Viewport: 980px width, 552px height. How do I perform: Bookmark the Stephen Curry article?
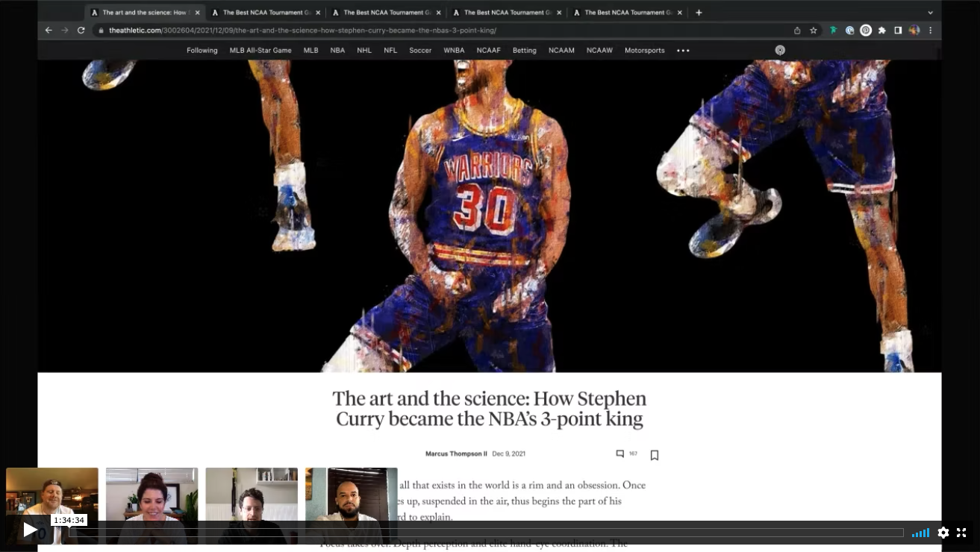pos(655,454)
